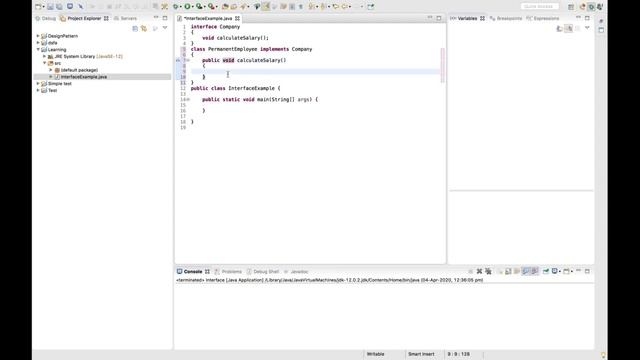The image size is (640, 360).
Task: Click the 'Smart Insert' status bar entry
Action: click(421, 354)
